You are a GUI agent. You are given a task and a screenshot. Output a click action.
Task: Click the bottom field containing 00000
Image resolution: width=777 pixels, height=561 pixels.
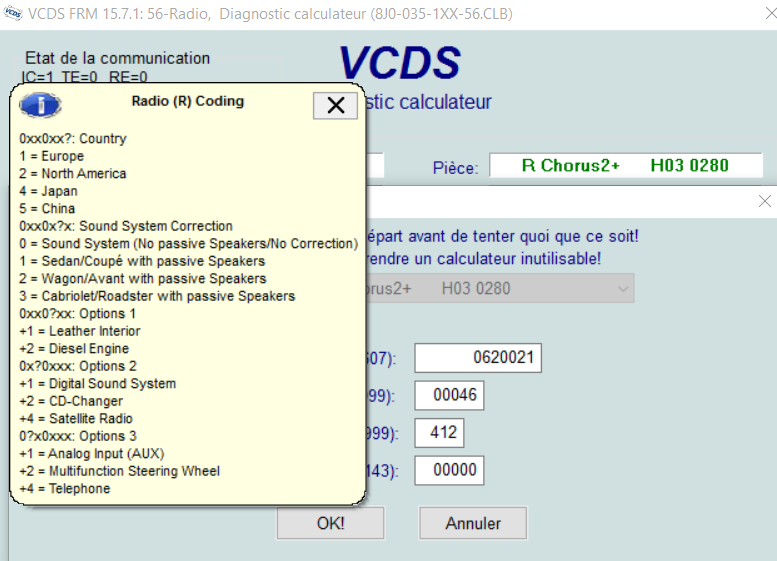coord(449,470)
